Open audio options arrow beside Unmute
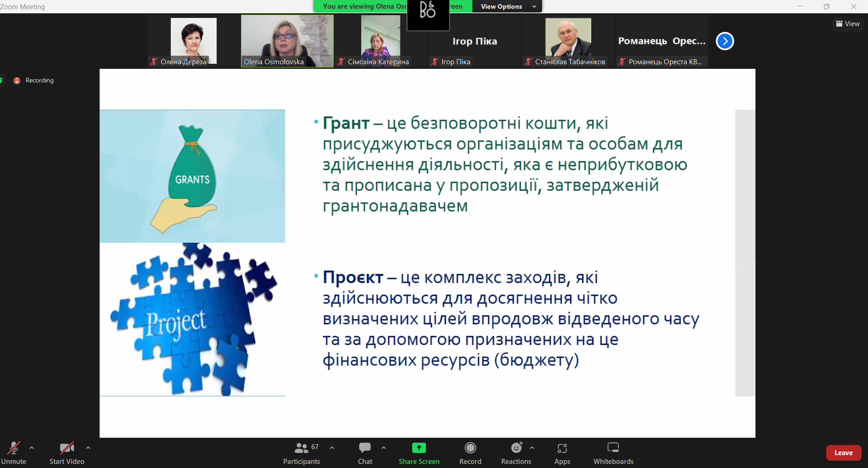Image resolution: width=868 pixels, height=468 pixels. (x=32, y=448)
